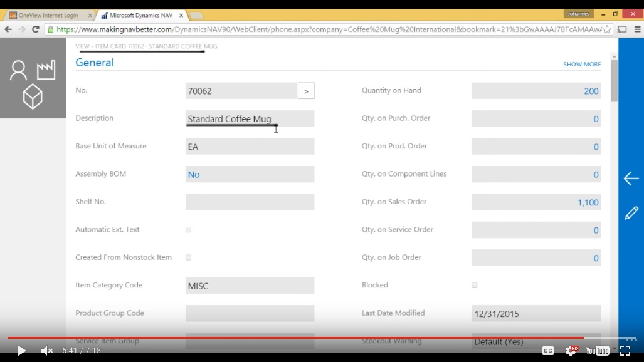Toggle Automatic Ext. Text checkbox
The width and height of the screenshot is (644, 362).
[189, 229]
